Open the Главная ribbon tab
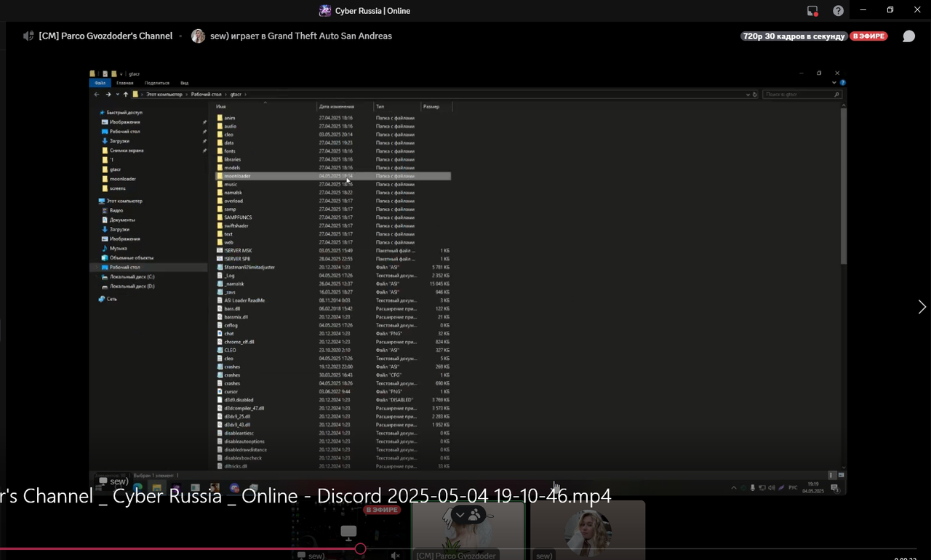 [x=124, y=83]
